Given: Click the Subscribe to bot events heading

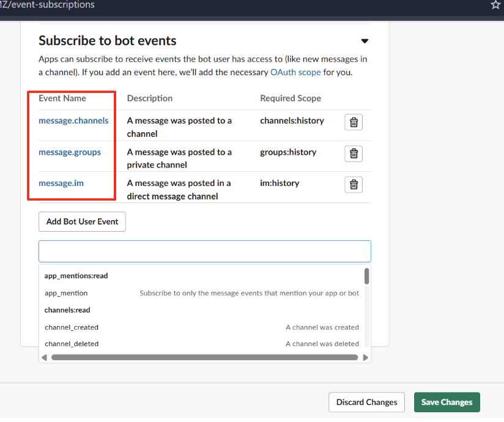Looking at the screenshot, I should pos(108,41).
